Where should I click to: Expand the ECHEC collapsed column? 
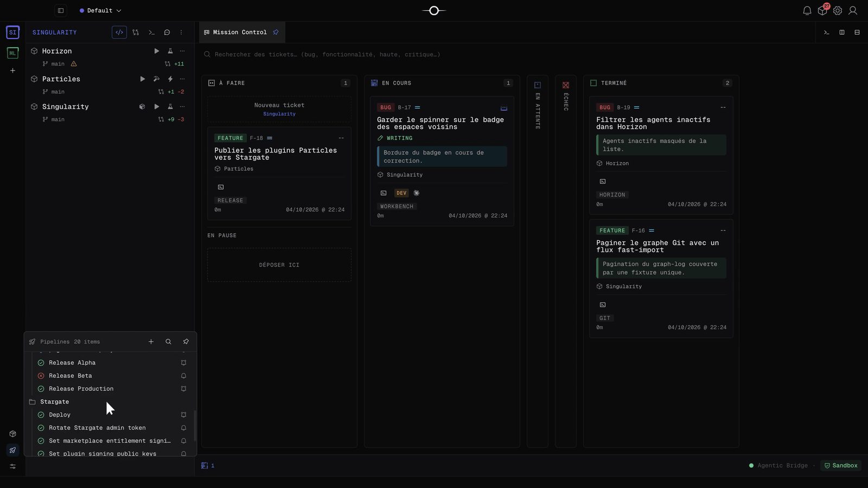tap(566, 261)
